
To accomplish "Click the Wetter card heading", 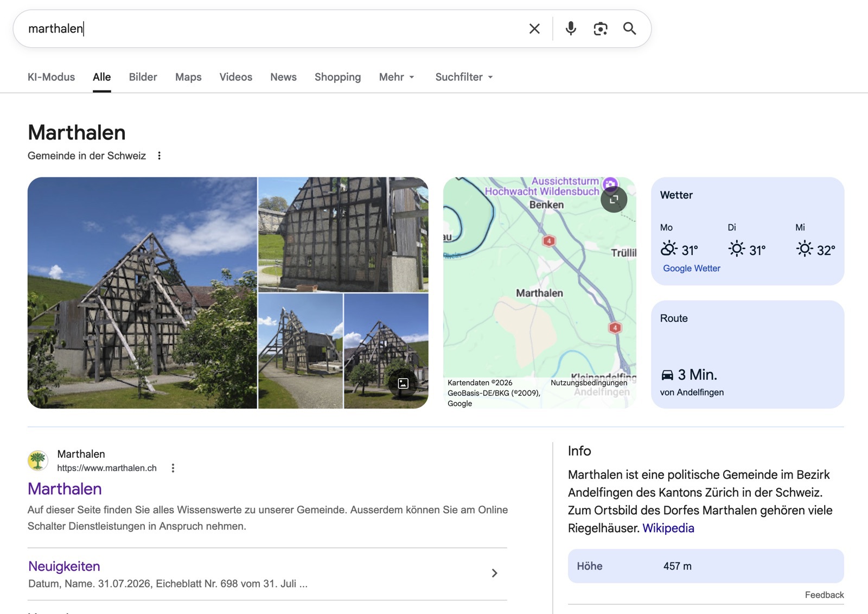I will coord(676,195).
